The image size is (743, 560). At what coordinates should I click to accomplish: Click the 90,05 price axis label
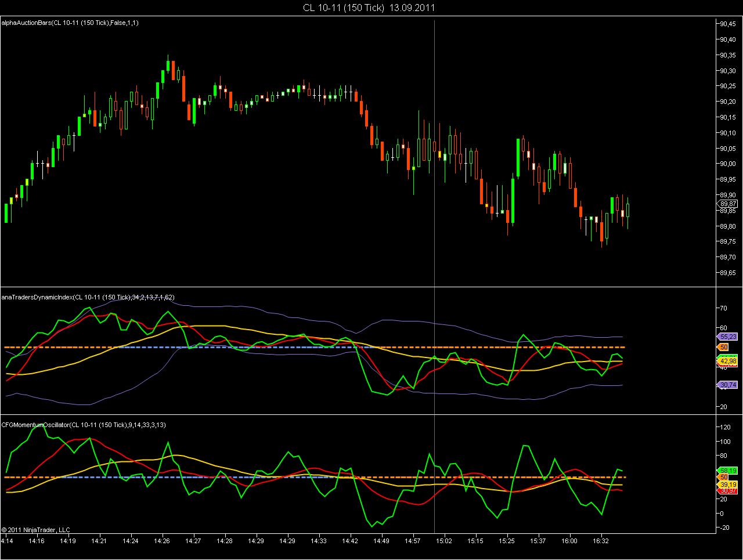coord(728,149)
